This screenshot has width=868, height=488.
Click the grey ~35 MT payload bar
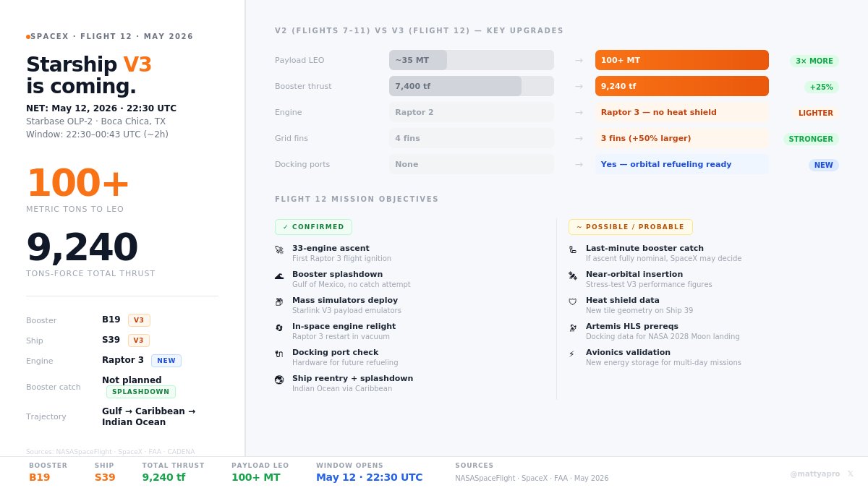[x=418, y=60]
